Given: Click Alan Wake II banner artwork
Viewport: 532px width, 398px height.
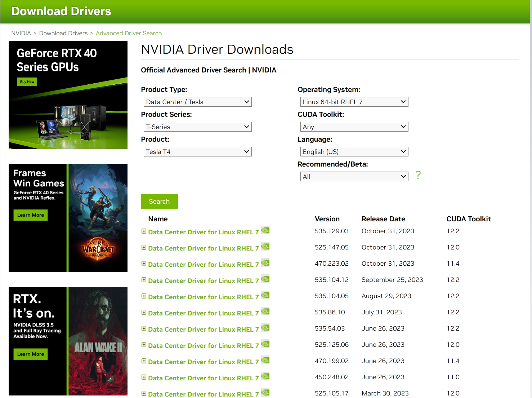Looking at the screenshot, I should (x=98, y=341).
